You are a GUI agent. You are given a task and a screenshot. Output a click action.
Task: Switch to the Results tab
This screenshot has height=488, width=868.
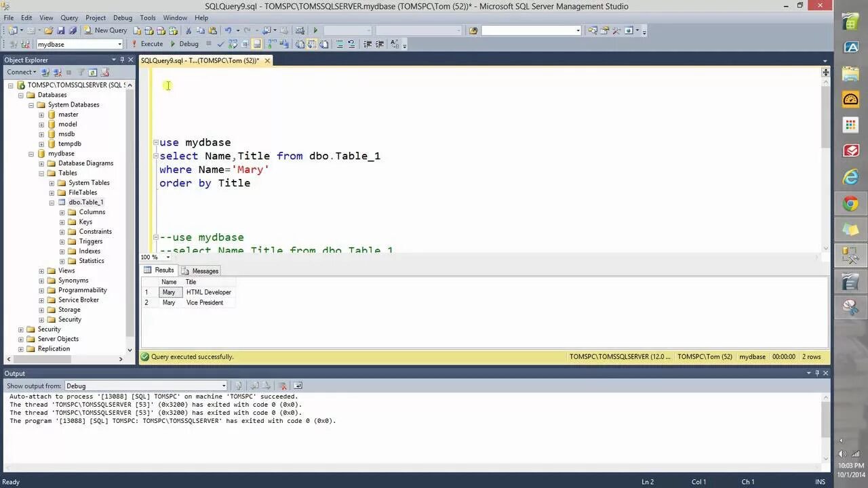pos(159,270)
